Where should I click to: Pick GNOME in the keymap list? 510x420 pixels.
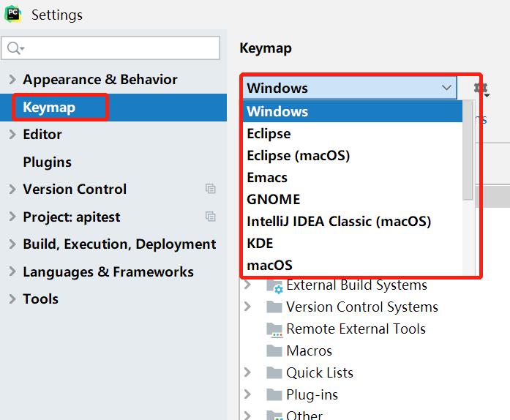274,200
